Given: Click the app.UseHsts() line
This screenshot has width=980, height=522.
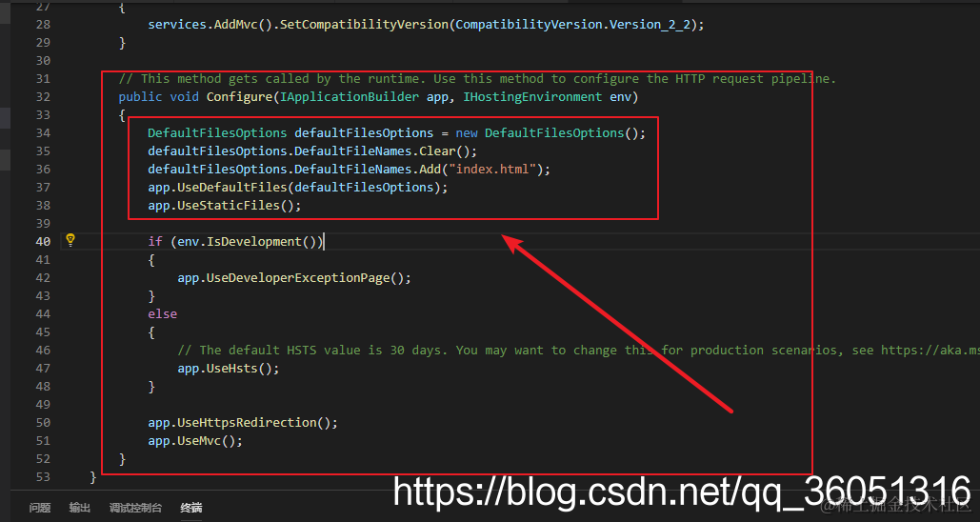Looking at the screenshot, I should pyautogui.click(x=229, y=369).
